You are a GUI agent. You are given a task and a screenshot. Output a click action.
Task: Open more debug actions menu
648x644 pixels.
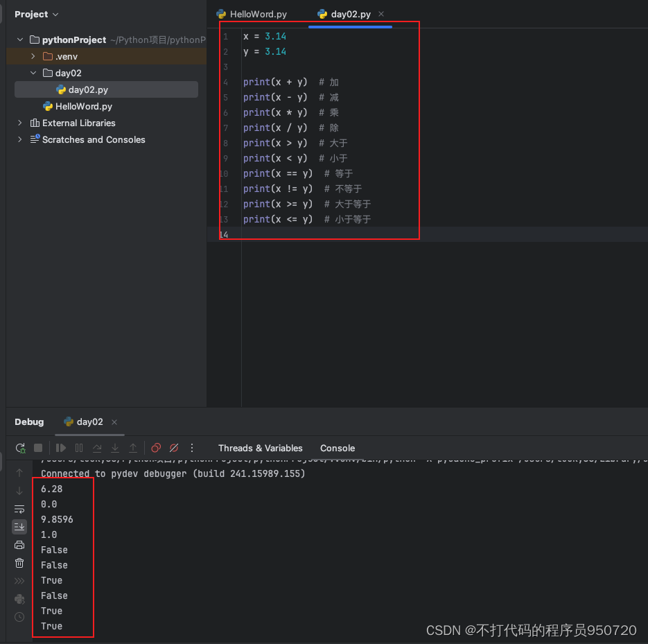(x=192, y=448)
